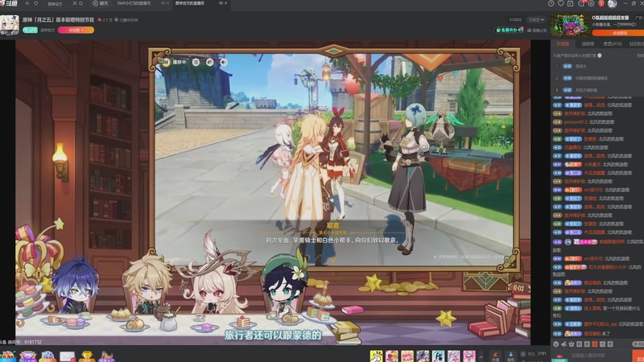644x362 pixels.
Task: Click the pink 全站榜 ranking button
Action: point(76,30)
